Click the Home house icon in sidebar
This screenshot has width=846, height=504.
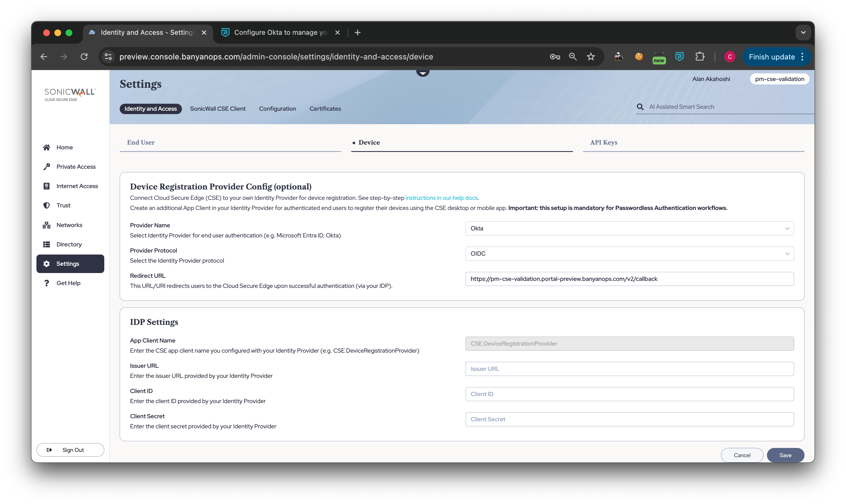click(47, 147)
